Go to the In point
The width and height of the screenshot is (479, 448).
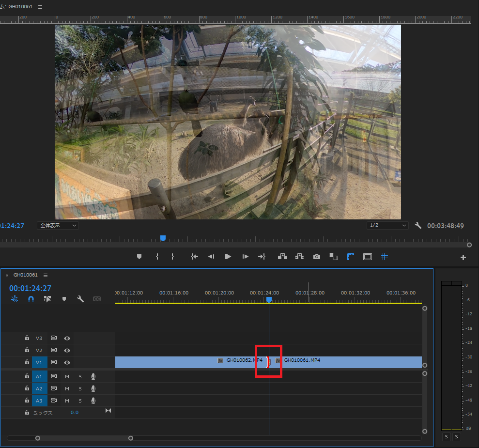[194, 257]
